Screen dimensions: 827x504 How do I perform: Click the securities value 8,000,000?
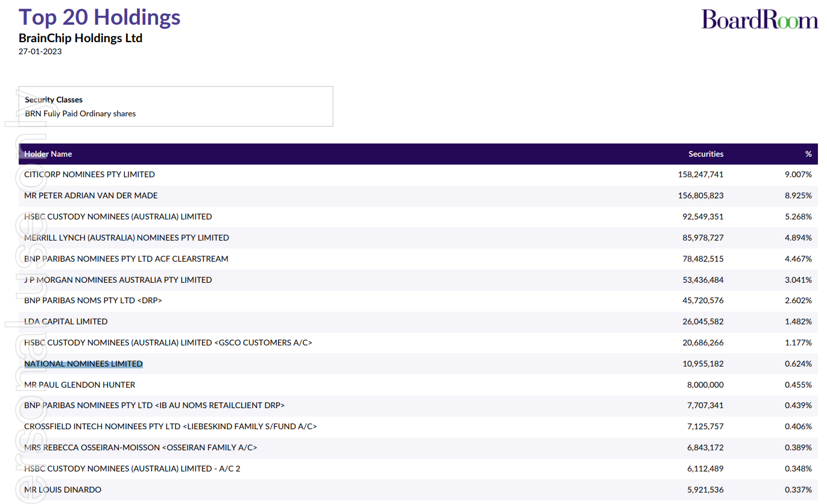click(705, 385)
